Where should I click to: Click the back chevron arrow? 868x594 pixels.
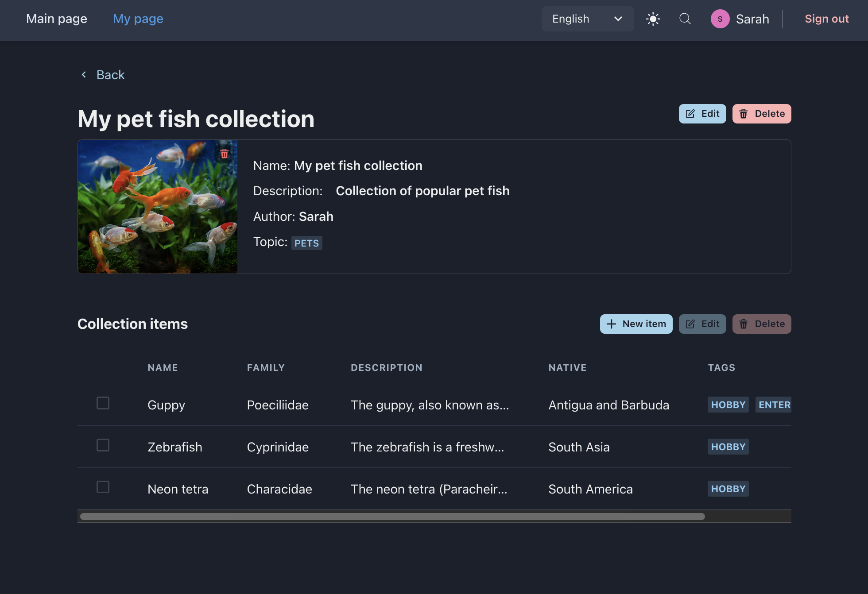coord(84,74)
